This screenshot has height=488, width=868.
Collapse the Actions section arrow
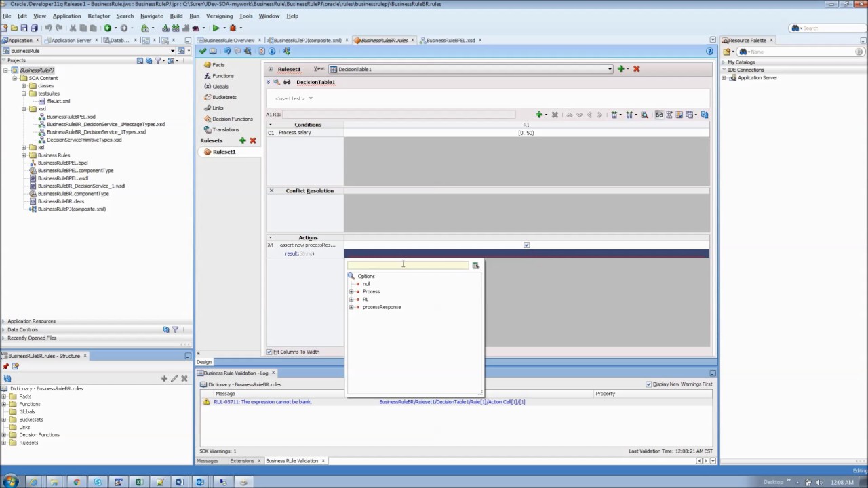pyautogui.click(x=270, y=238)
